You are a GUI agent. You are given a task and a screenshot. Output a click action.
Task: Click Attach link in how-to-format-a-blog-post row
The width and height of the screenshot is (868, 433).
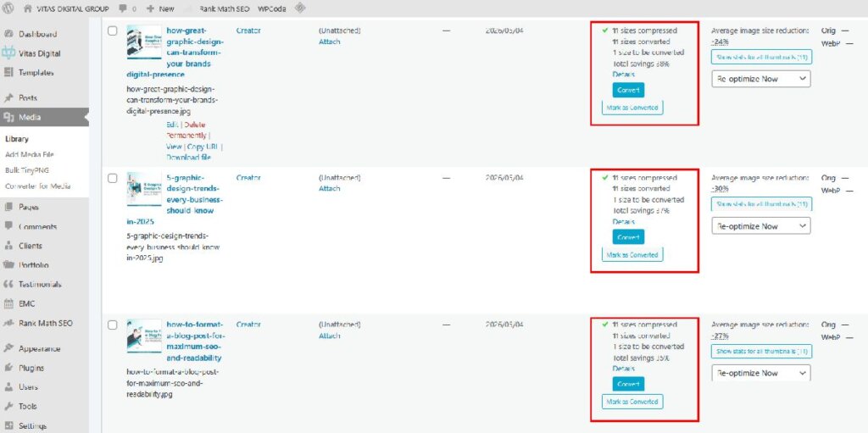[330, 336]
